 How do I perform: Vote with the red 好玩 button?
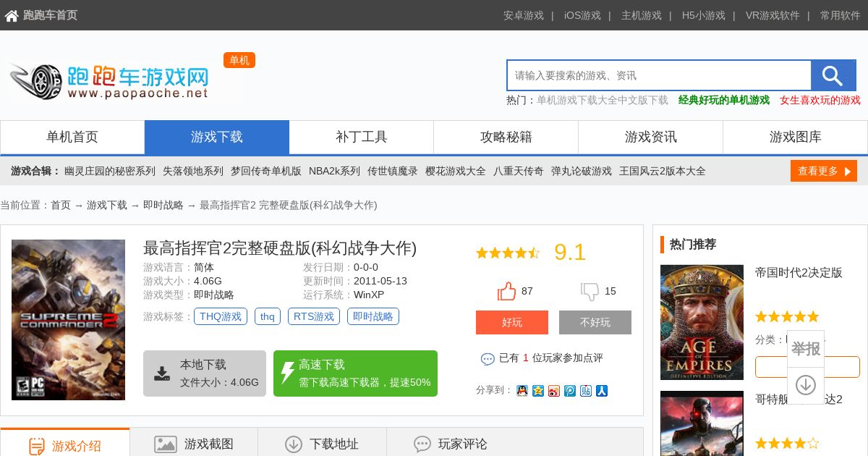point(512,322)
